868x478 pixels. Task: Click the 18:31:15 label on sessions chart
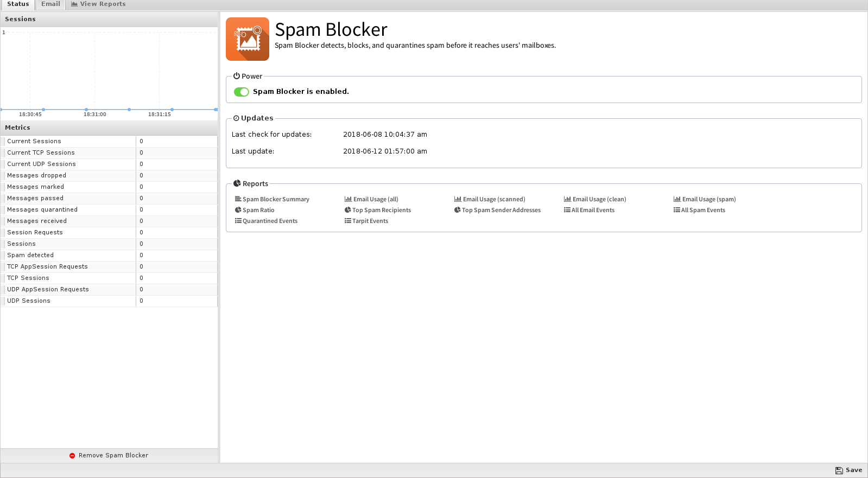pyautogui.click(x=160, y=114)
